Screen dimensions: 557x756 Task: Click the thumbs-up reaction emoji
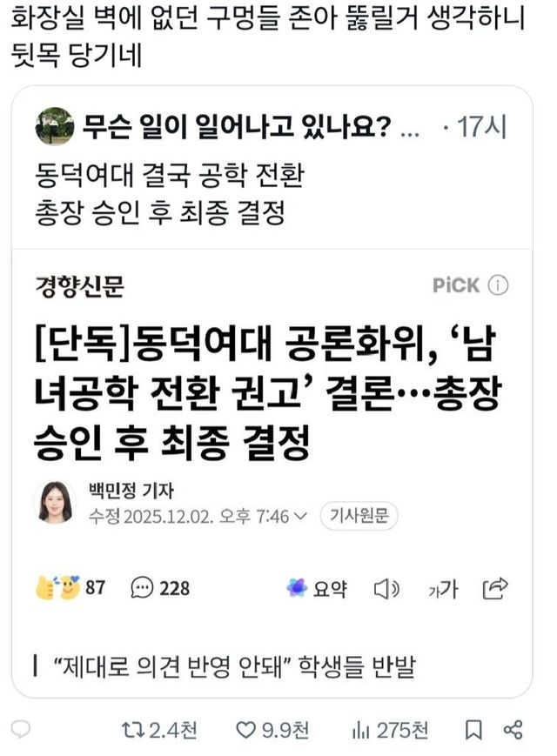(x=45, y=588)
